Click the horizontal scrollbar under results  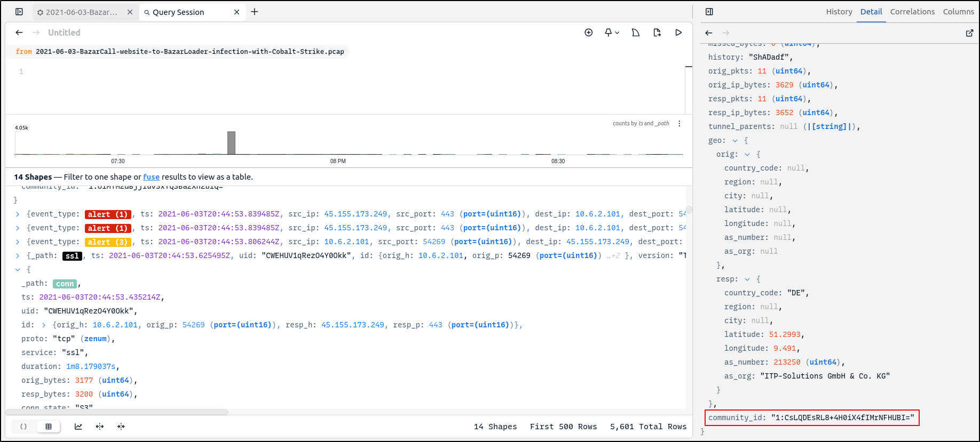(117, 412)
